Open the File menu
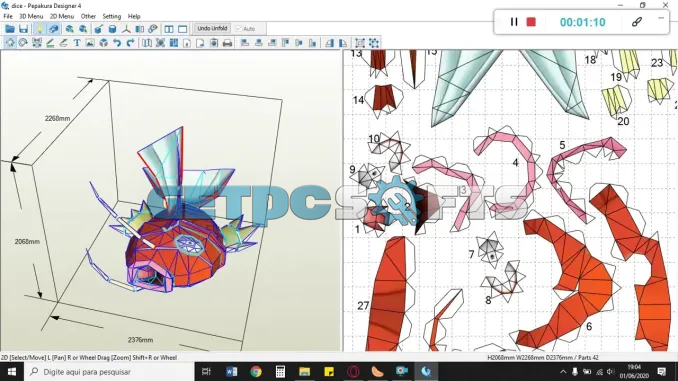Image resolution: width=678 pixels, height=381 pixels. tap(8, 16)
